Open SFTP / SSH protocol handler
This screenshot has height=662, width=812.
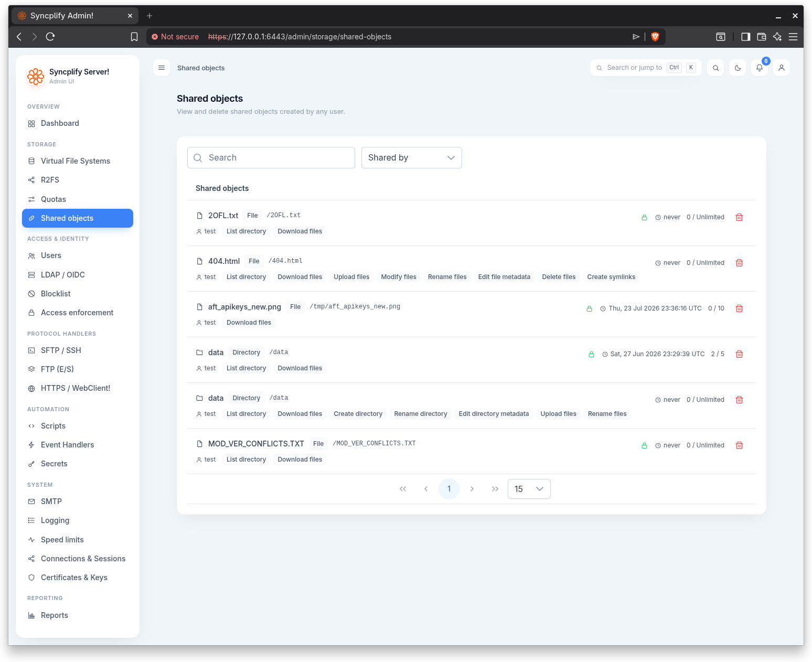[78, 350]
